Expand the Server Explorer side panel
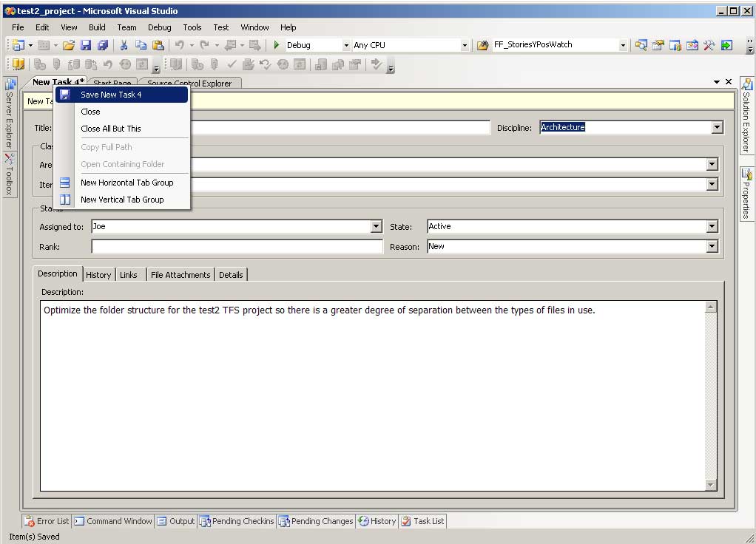 click(10, 114)
